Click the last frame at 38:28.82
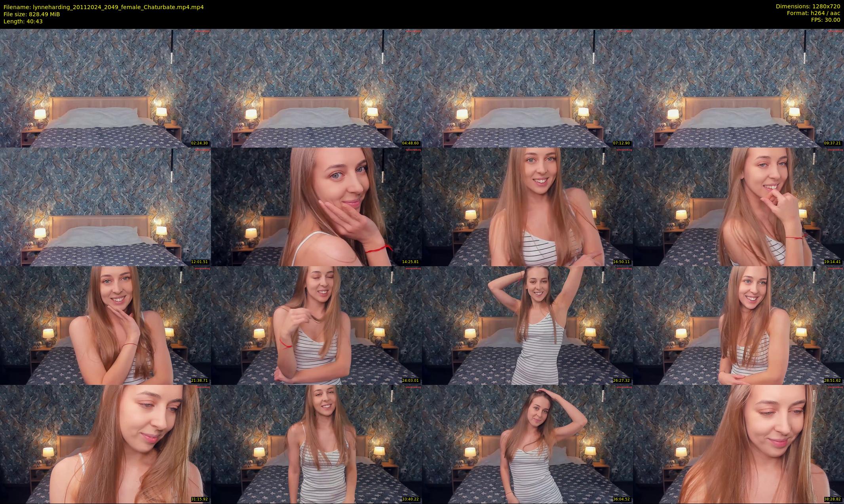844x504 pixels. 738,444
